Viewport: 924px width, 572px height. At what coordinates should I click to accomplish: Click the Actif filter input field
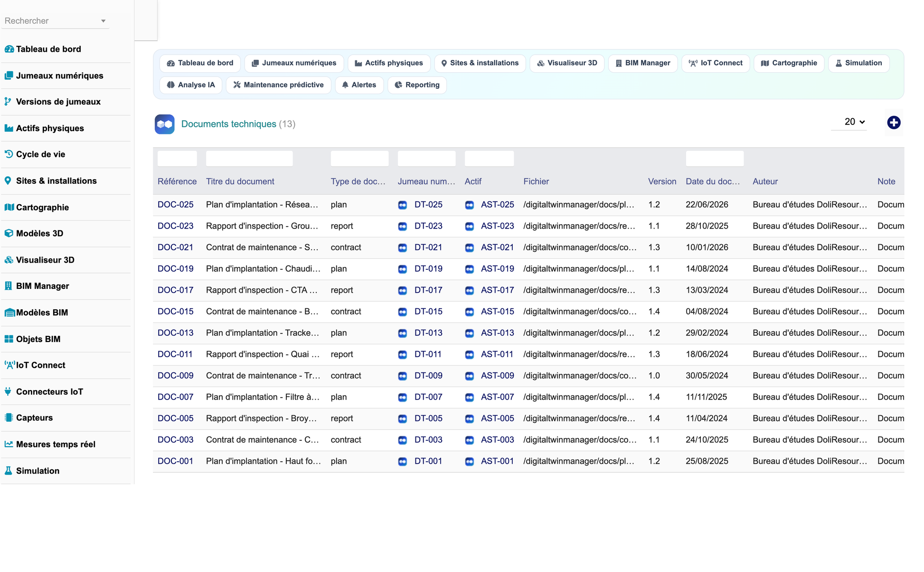(x=489, y=159)
